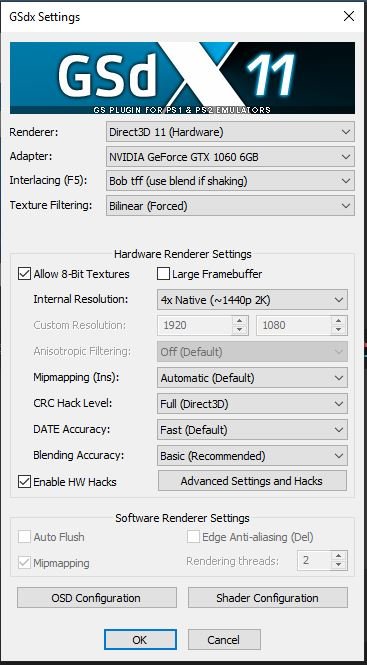Click the Cancel button
This screenshot has height=665, width=367.
[224, 640]
